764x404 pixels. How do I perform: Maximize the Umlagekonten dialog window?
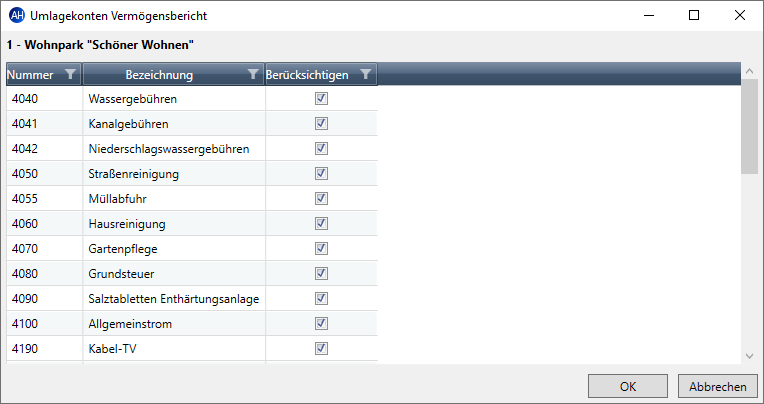694,16
